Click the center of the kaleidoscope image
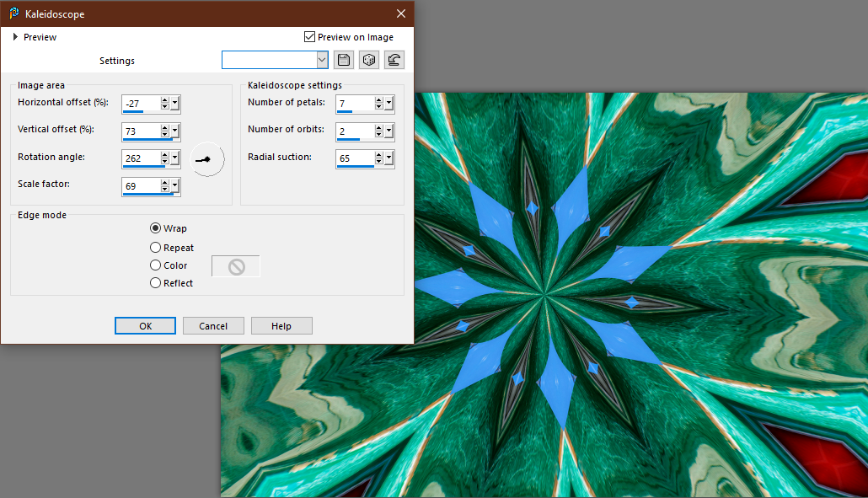The image size is (868, 498). 544,294
